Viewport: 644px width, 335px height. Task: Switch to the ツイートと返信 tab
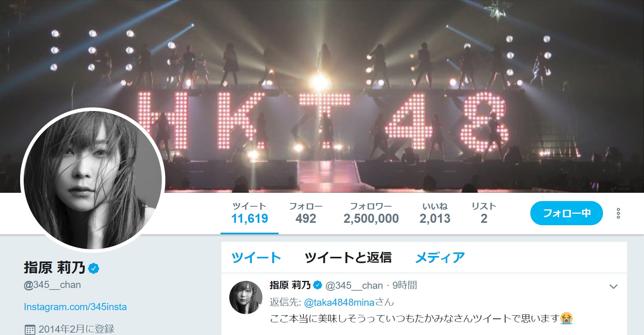point(348,257)
